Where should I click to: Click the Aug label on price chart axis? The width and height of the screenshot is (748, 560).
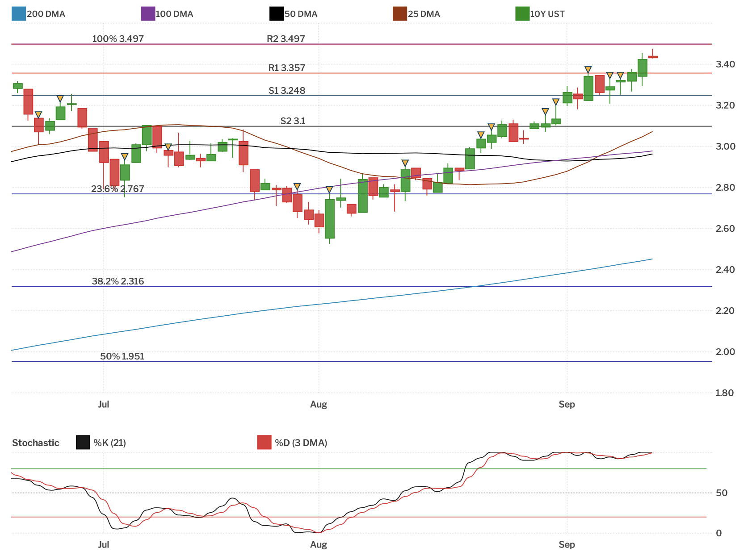(319, 405)
